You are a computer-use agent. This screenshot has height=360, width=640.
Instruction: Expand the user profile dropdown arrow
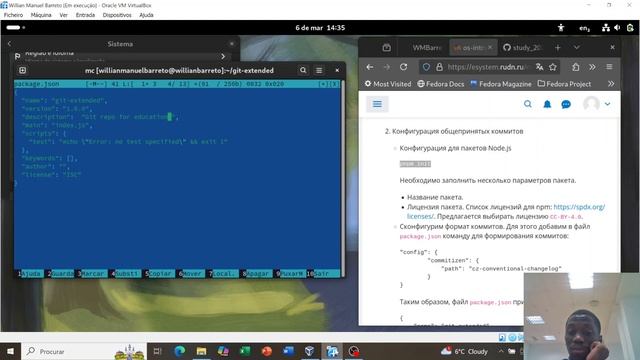(607, 104)
